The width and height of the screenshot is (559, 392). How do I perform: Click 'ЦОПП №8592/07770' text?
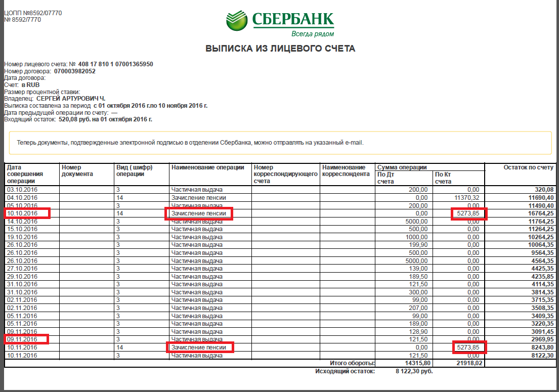tap(33, 13)
